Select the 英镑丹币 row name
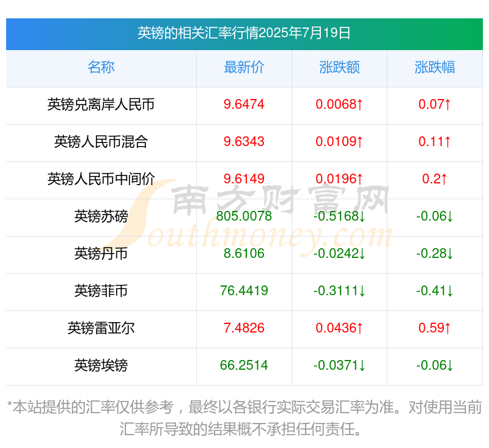This screenshot has width=489, height=448. (x=101, y=254)
